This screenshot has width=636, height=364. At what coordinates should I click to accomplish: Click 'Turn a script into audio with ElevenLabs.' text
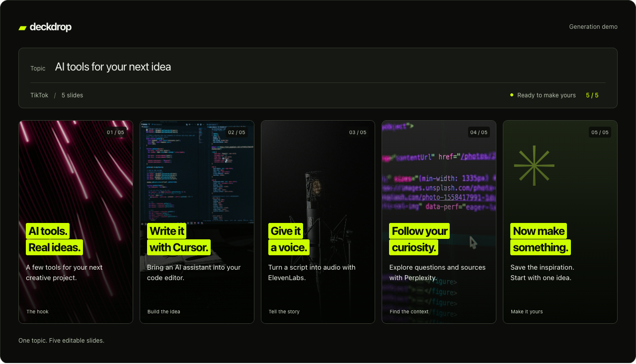[x=312, y=273]
